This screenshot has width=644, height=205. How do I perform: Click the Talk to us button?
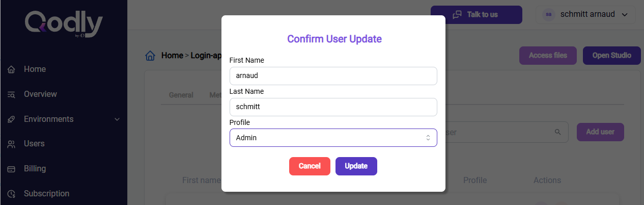pos(477,14)
